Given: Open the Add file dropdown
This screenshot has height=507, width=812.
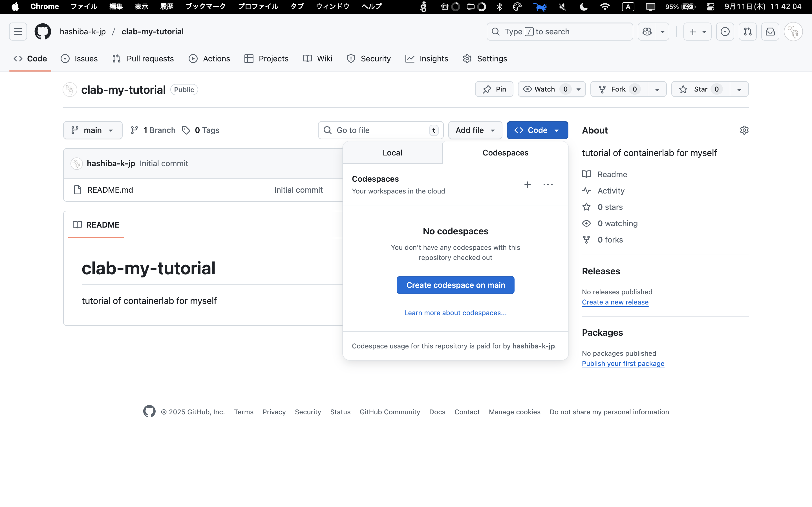Looking at the screenshot, I should pyautogui.click(x=475, y=130).
